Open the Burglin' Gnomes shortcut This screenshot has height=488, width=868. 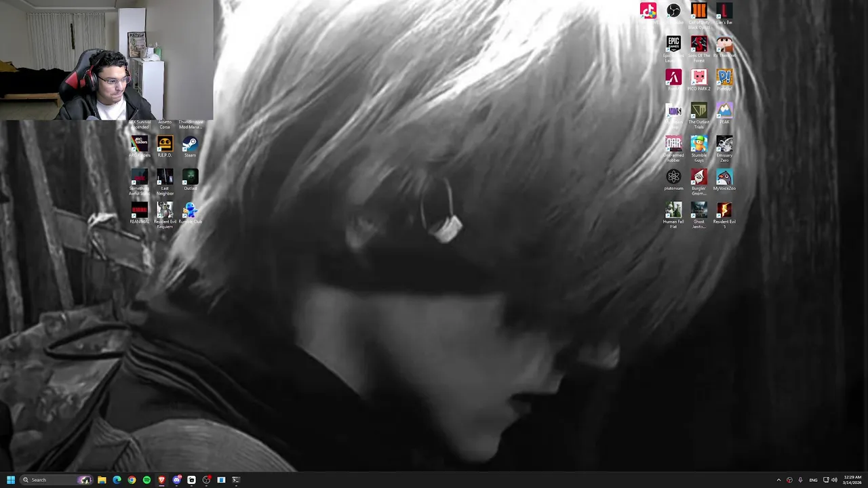(x=698, y=182)
